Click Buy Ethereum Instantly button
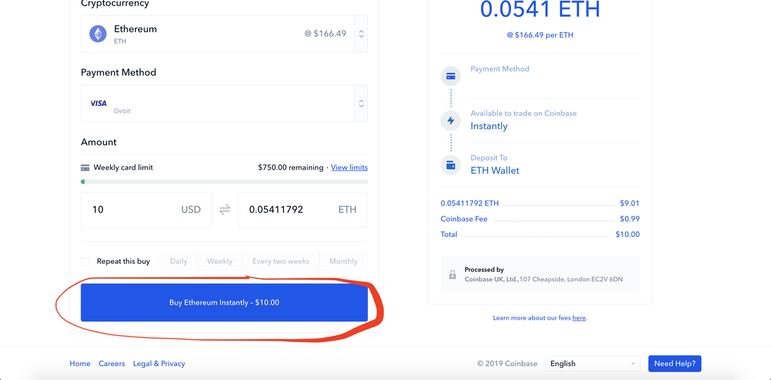 coord(224,303)
